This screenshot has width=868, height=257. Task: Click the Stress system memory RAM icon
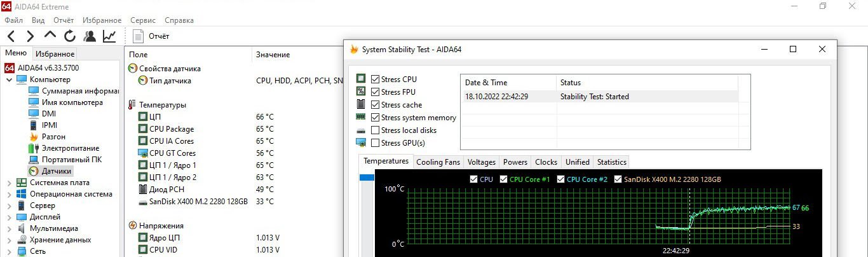[361, 118]
